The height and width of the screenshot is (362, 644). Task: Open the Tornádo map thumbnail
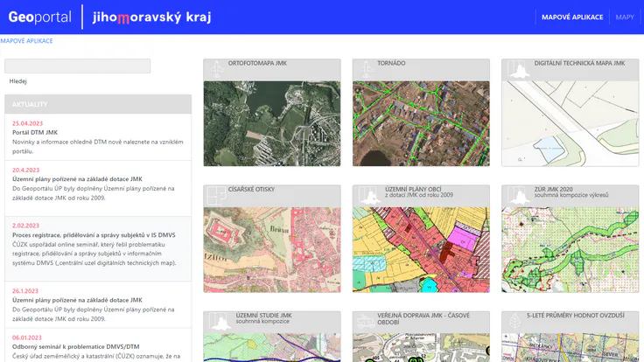click(x=421, y=122)
